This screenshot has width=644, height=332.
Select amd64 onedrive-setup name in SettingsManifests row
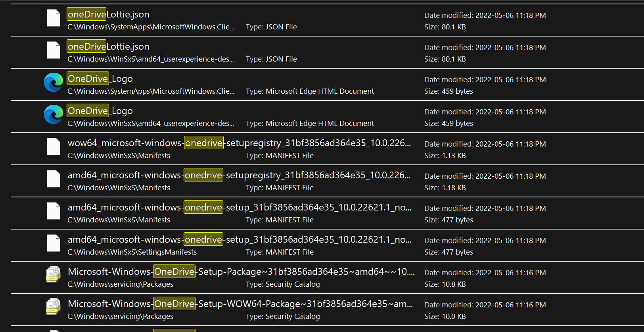(240, 239)
